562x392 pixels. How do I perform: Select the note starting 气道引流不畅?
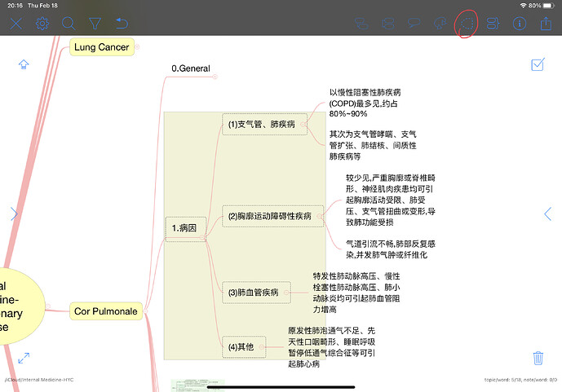click(x=391, y=249)
